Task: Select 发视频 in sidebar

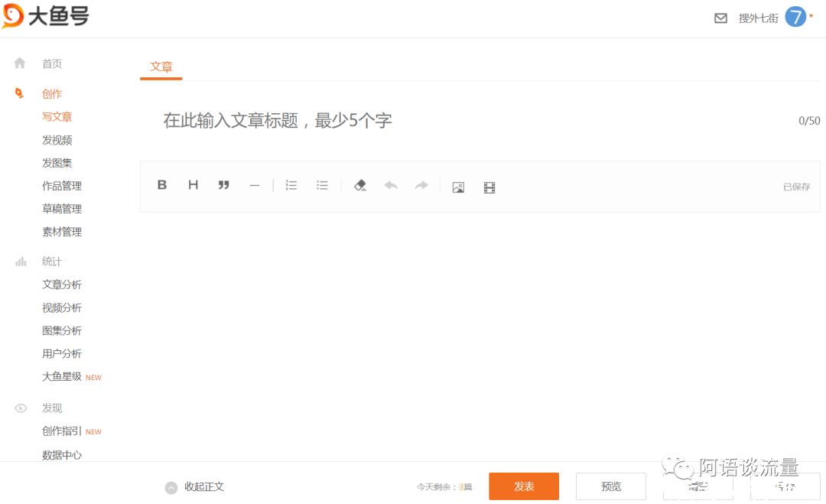Action: click(57, 140)
